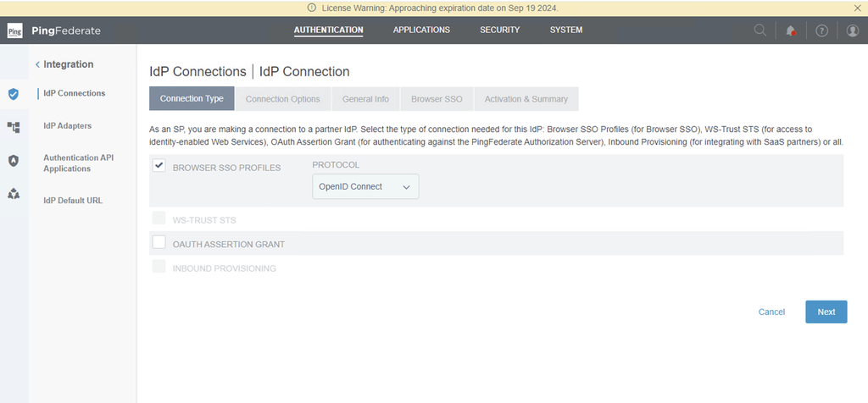Go back using the Integration chevron
868x403 pixels.
coord(37,64)
